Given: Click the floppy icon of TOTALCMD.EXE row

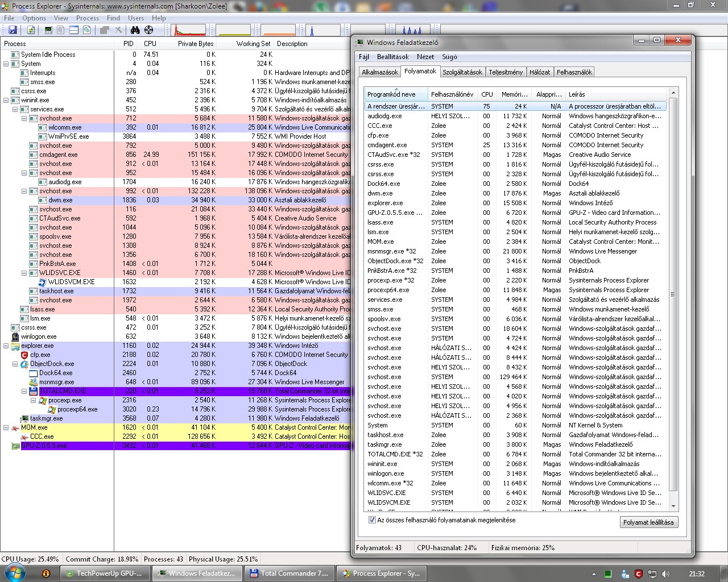Looking at the screenshot, I should [34, 391].
